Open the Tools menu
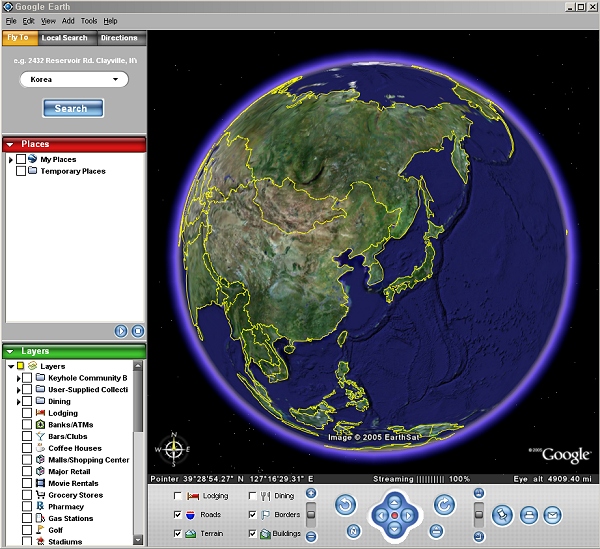 (89, 21)
